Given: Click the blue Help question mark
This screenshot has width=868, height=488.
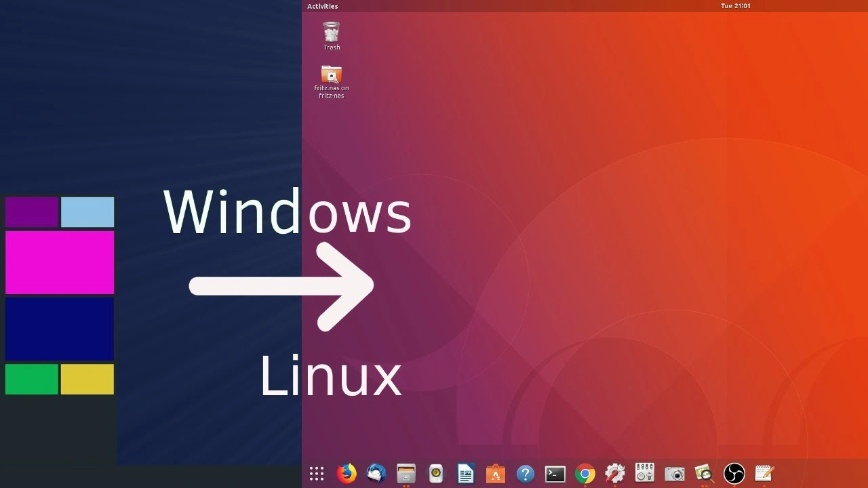Looking at the screenshot, I should (526, 473).
